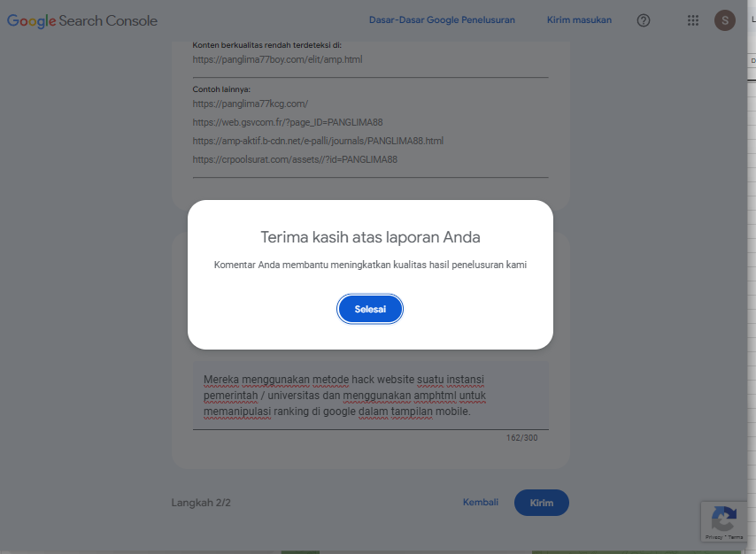
Task: Open the Kirim masukan link
Action: click(x=579, y=20)
